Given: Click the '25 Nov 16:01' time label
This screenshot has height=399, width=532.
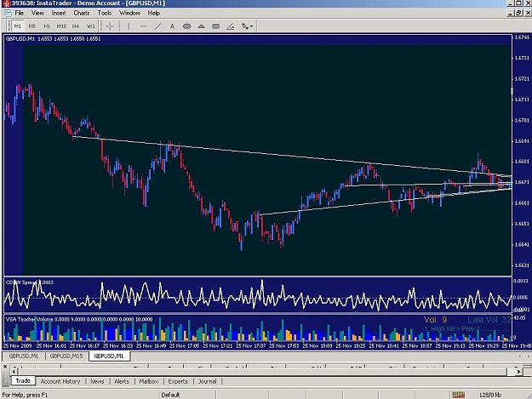Looking at the screenshot, I should click(51, 345).
